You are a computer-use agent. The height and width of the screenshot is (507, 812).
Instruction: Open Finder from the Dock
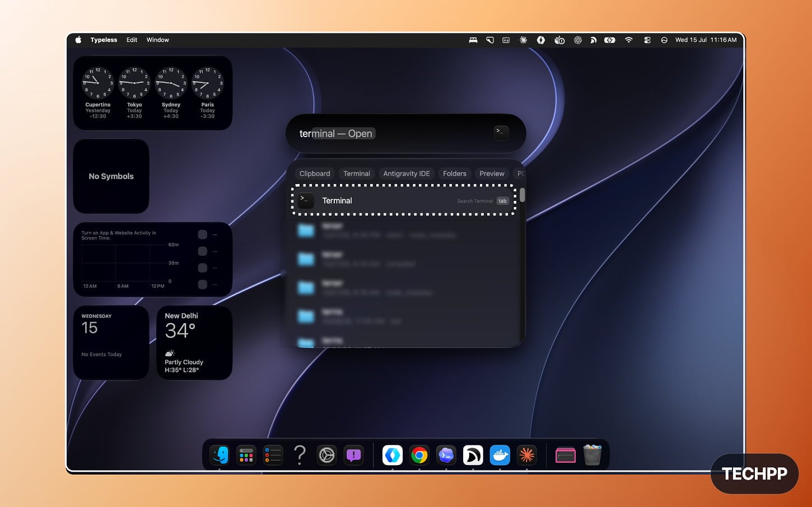pyautogui.click(x=220, y=455)
